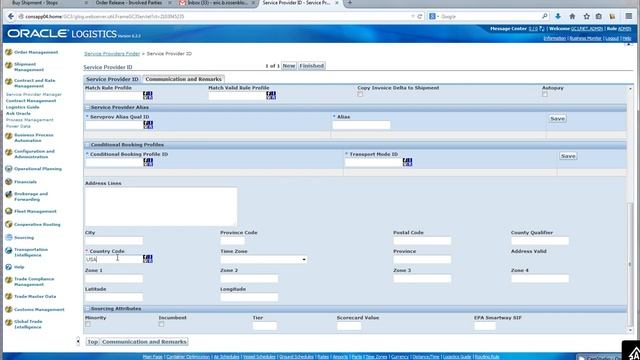
Task: Open Servprov Alias Qual ID lookup icon
Action: (148, 124)
